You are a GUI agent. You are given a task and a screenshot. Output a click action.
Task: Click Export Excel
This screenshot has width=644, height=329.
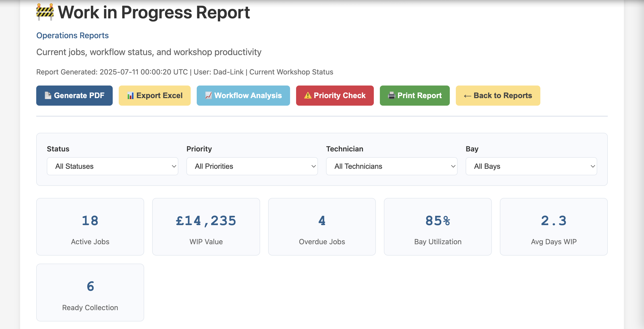point(154,95)
